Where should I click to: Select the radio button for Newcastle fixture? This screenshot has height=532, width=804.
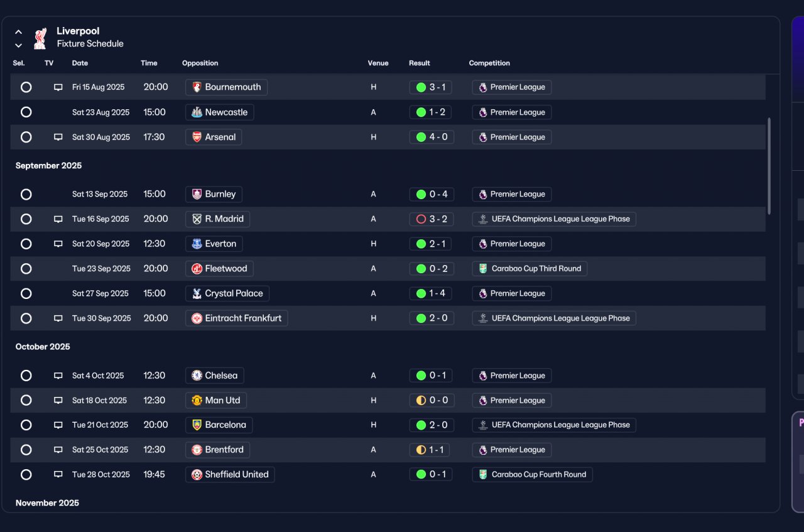[x=26, y=112]
